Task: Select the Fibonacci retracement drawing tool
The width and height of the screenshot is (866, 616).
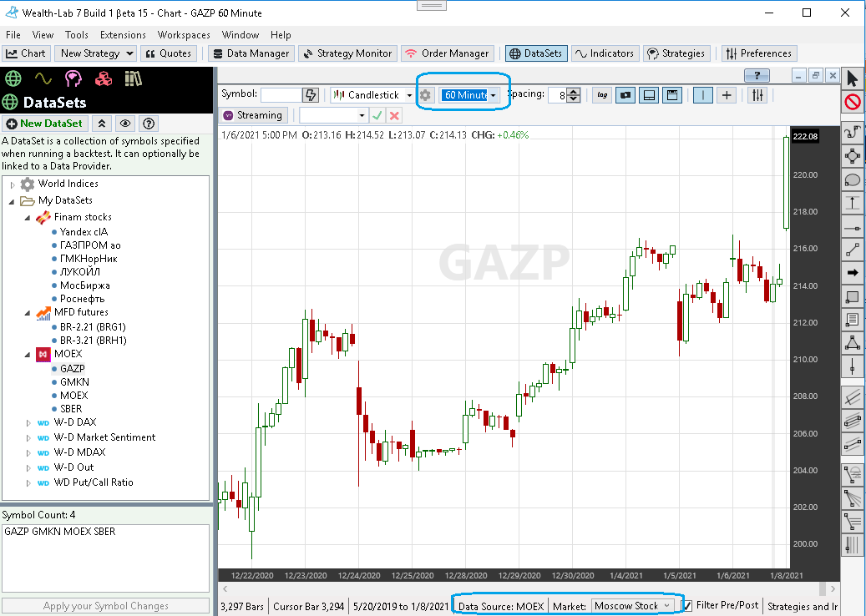Action: coord(852,522)
